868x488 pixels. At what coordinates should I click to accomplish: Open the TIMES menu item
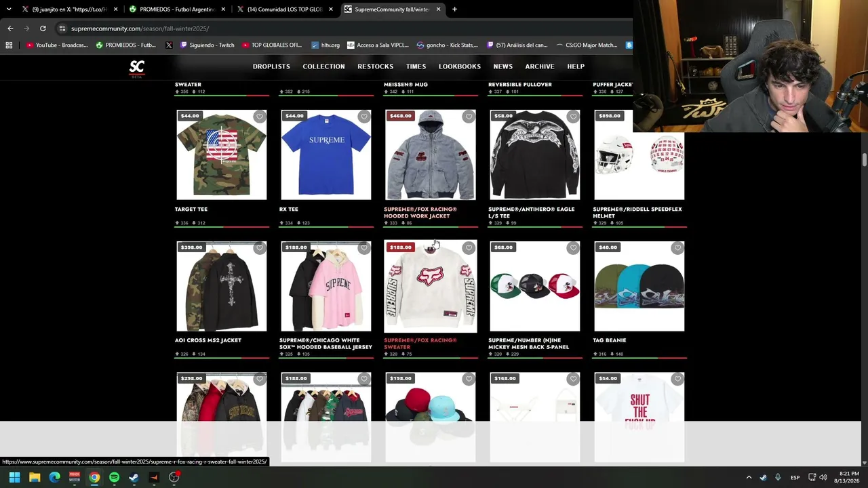coord(416,66)
